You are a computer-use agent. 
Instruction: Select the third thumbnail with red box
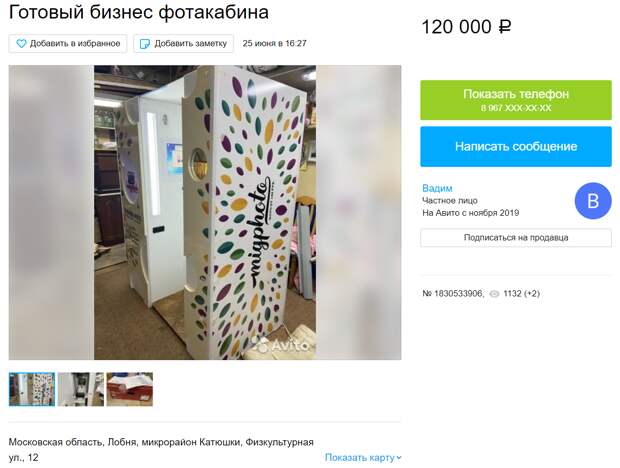click(130, 389)
